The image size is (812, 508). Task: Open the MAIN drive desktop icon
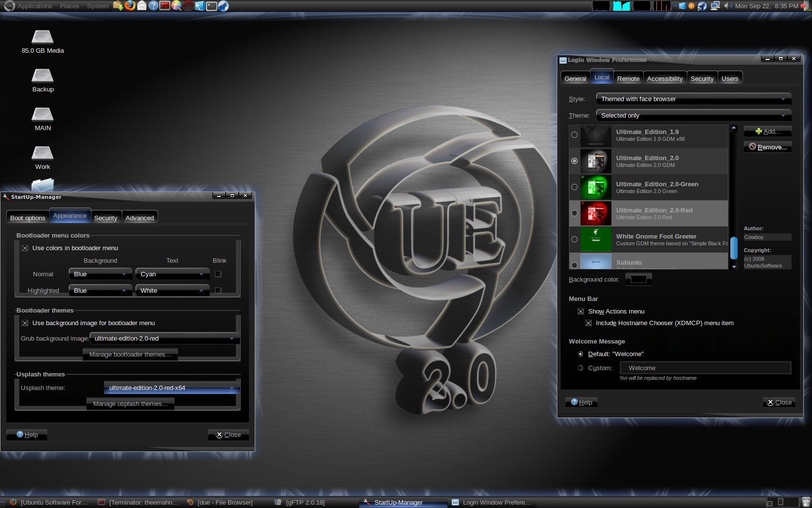tap(43, 119)
